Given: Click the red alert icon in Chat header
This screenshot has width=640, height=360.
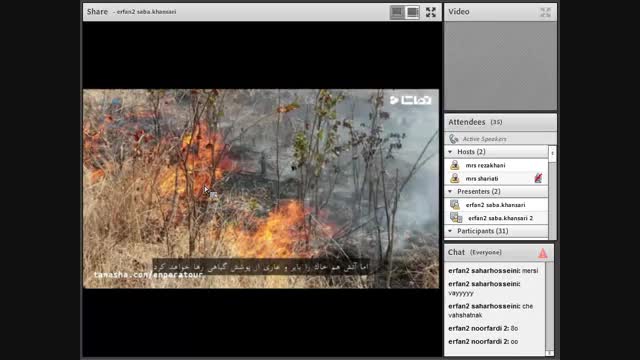Looking at the screenshot, I should point(543,253).
